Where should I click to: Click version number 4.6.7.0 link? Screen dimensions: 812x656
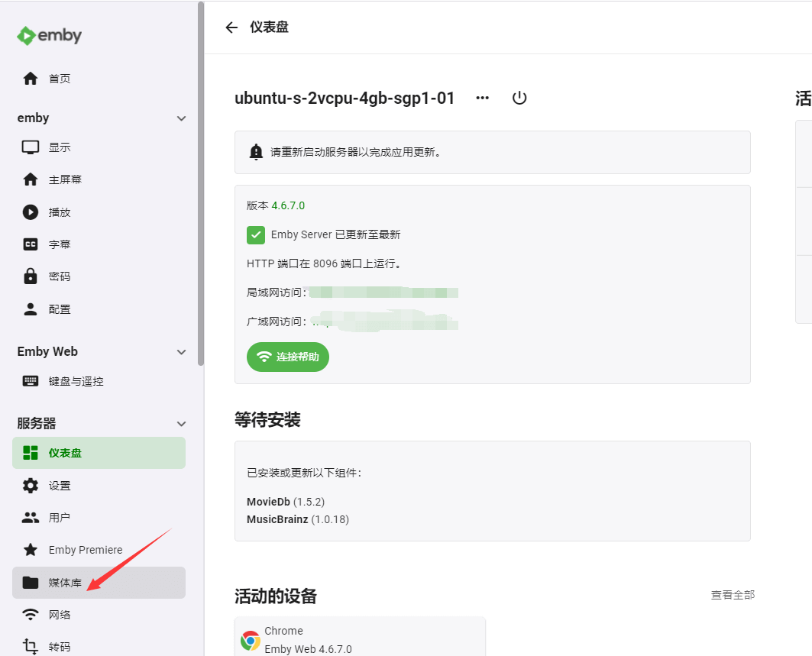point(288,205)
